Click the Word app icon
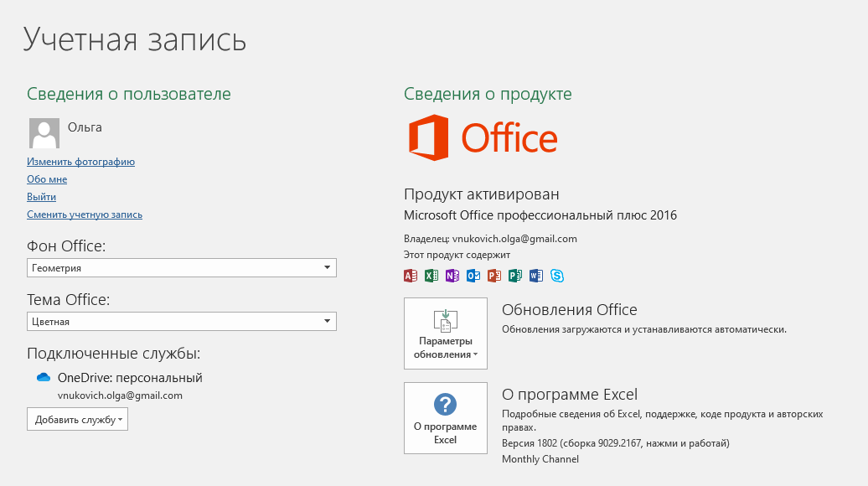The height and width of the screenshot is (486, 868). point(536,276)
